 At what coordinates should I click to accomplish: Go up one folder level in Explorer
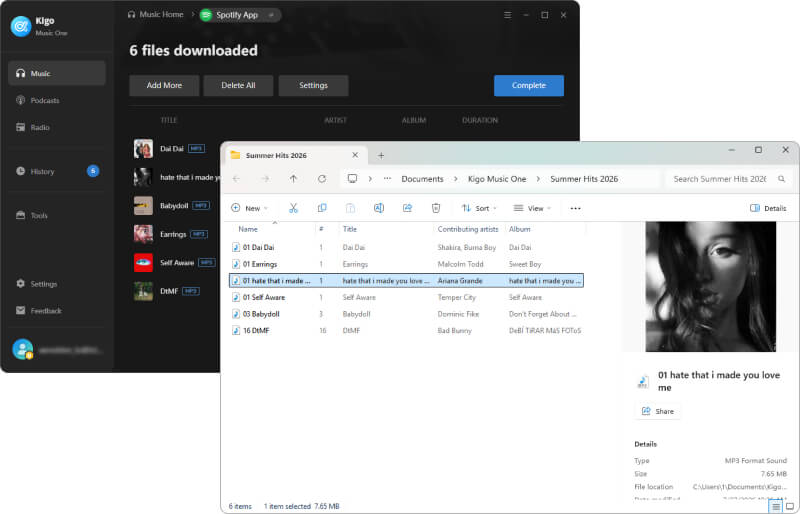tap(293, 179)
